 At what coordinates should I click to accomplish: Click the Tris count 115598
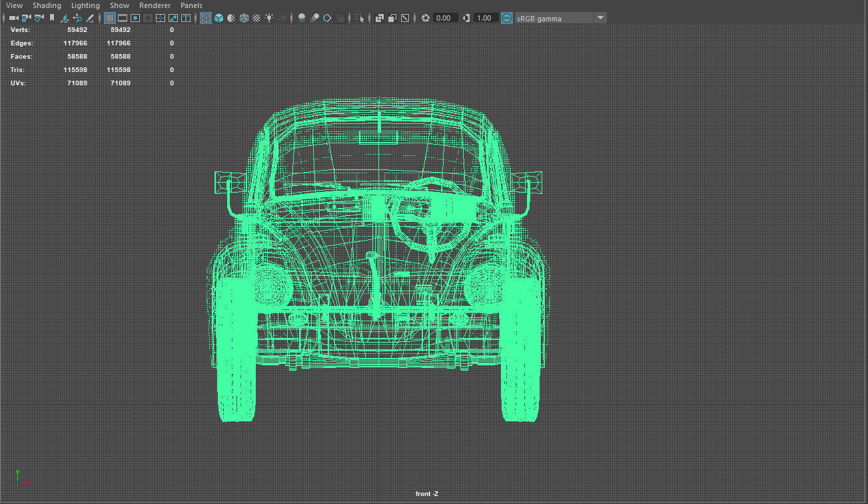(x=75, y=69)
